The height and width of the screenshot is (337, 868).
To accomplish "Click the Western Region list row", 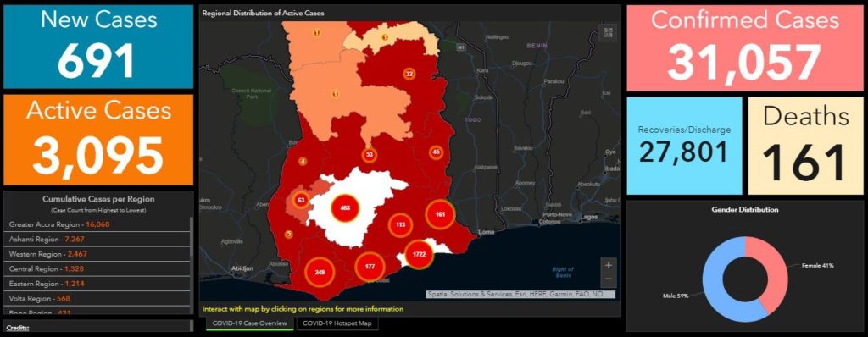I will coord(98,254).
